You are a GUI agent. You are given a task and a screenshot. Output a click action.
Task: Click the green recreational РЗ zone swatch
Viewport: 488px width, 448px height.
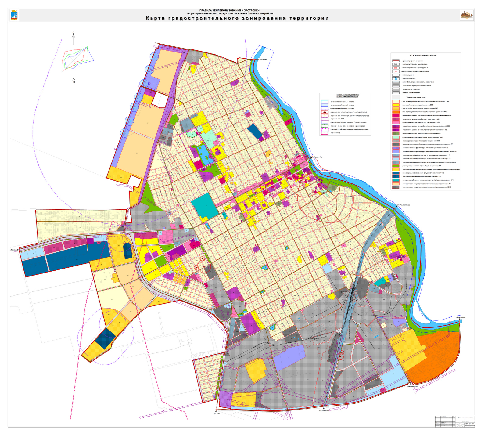[396, 166]
